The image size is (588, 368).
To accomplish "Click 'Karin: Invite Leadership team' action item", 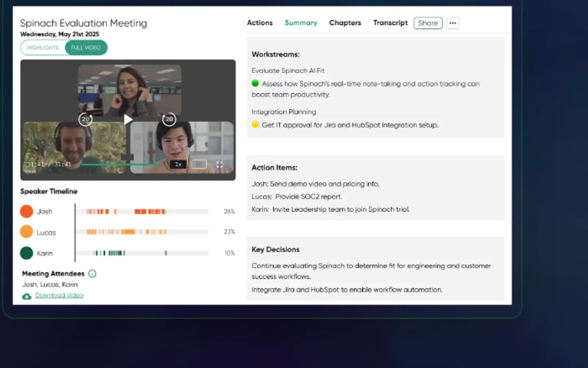I will point(330,209).
